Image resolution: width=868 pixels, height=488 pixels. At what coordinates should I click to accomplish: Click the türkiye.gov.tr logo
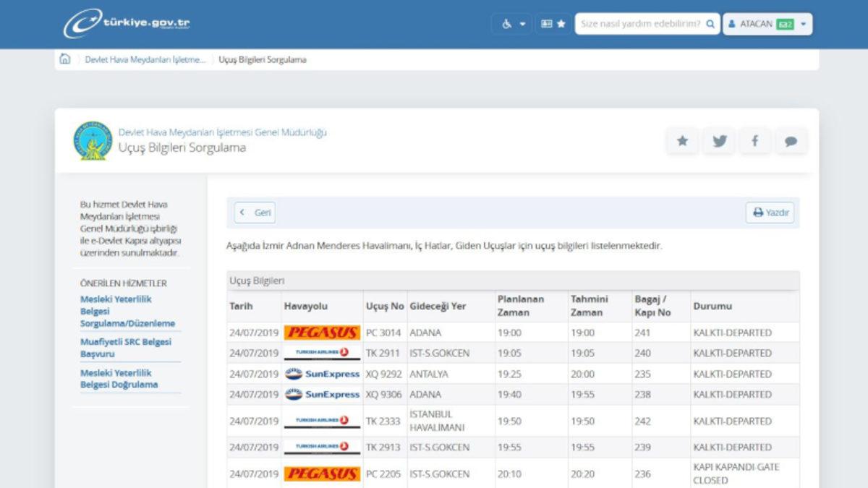tap(127, 23)
